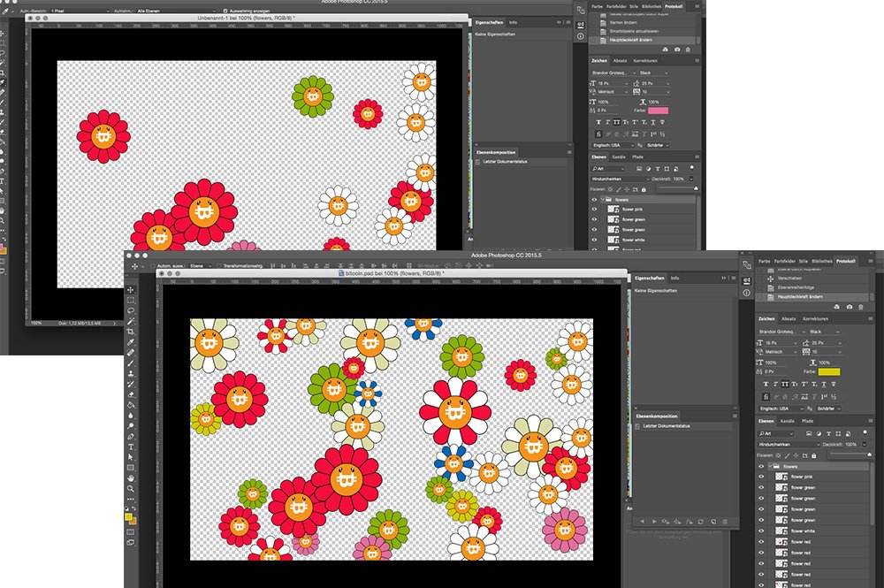Hide the flowers group in back window layers

[594, 200]
